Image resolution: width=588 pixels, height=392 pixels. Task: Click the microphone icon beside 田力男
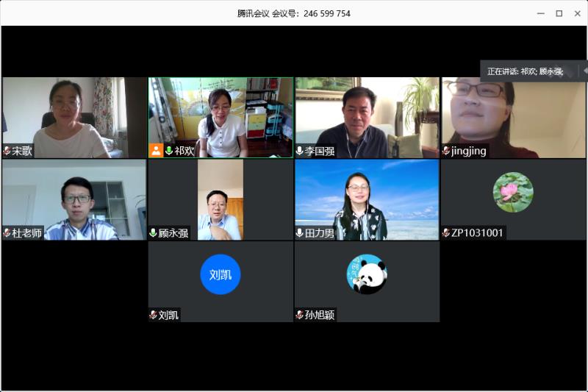300,233
